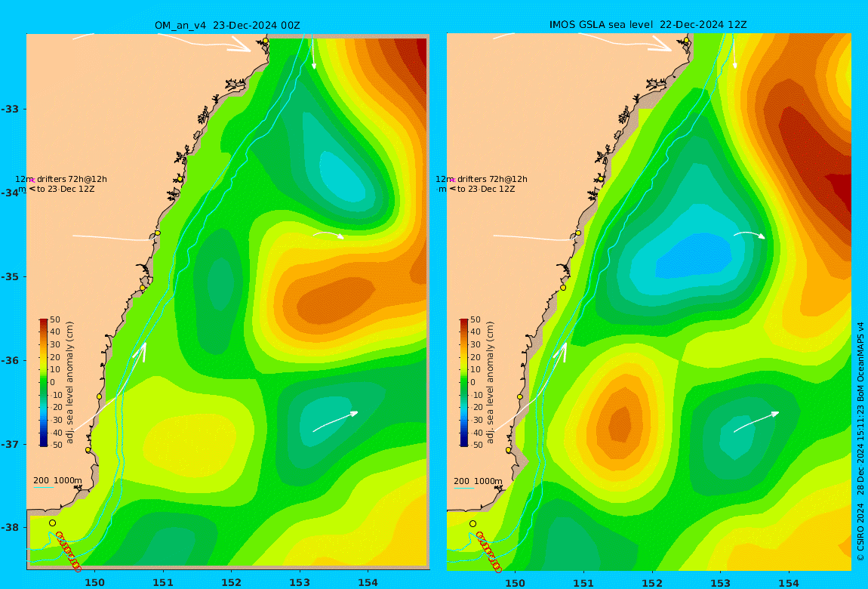The image size is (868, 589).
Task: Click the yellow station dot at the top coast of the left map
Action: 266,41
